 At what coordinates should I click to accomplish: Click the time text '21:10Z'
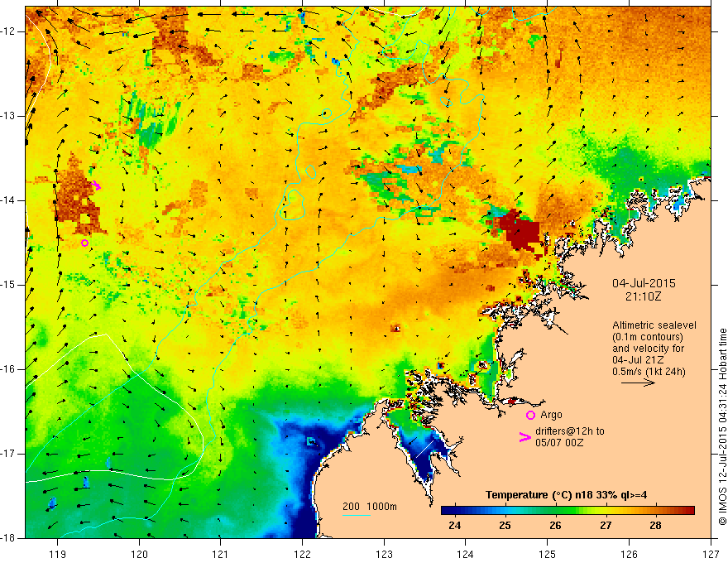643,296
